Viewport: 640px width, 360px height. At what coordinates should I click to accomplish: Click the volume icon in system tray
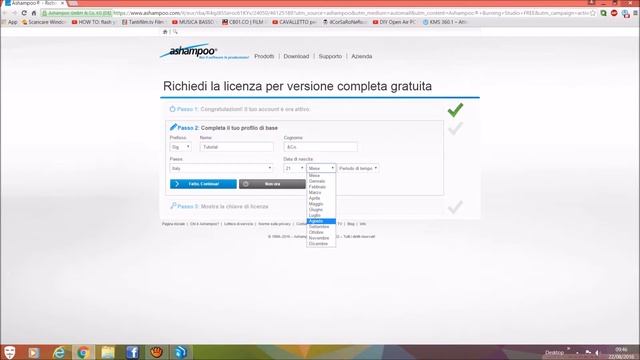click(x=597, y=352)
